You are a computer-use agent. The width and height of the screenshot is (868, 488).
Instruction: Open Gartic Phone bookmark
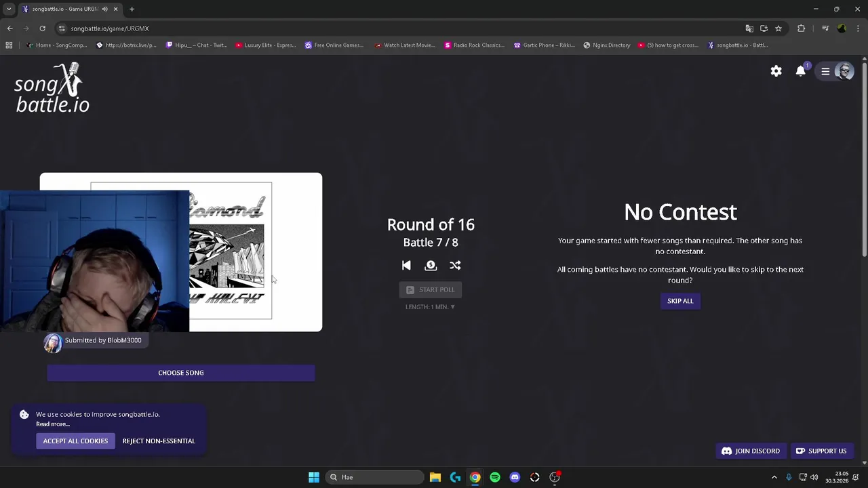[x=545, y=45]
